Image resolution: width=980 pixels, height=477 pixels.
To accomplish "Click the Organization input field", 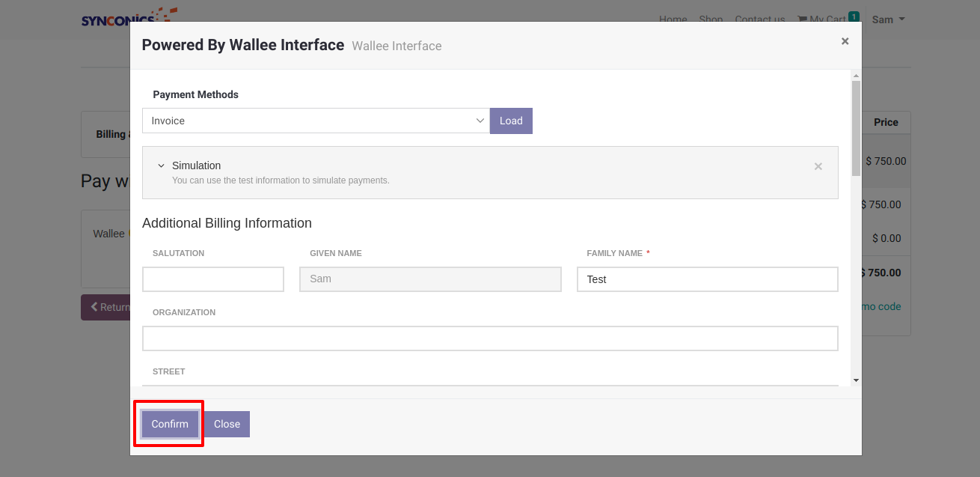I will tap(490, 338).
